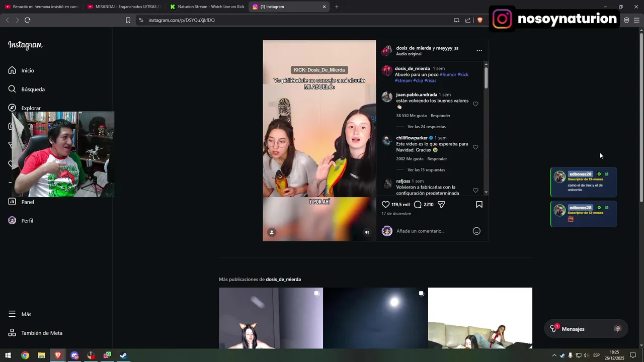Click hashtag #humor in caption
The image size is (644, 362).
[448, 74]
